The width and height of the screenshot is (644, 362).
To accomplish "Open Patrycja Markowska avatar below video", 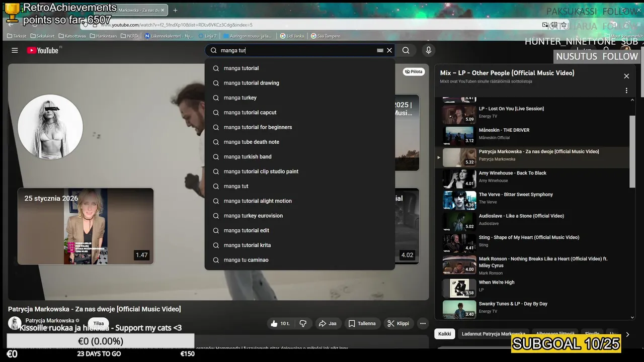I will click(x=15, y=323).
